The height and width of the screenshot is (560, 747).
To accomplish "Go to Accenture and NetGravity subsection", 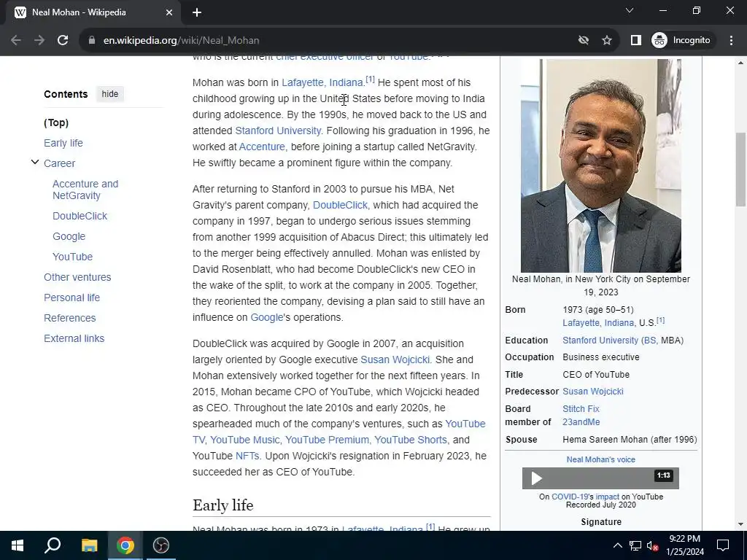I will point(85,190).
